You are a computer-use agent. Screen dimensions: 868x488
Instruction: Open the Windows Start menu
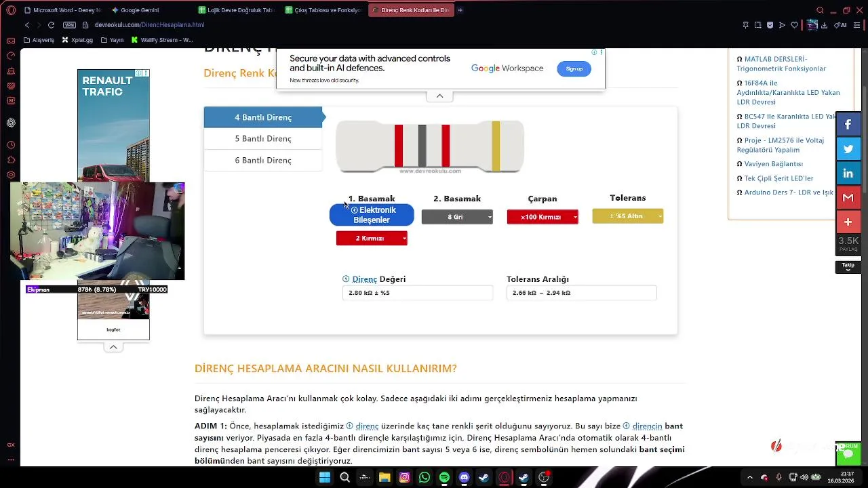point(325,477)
